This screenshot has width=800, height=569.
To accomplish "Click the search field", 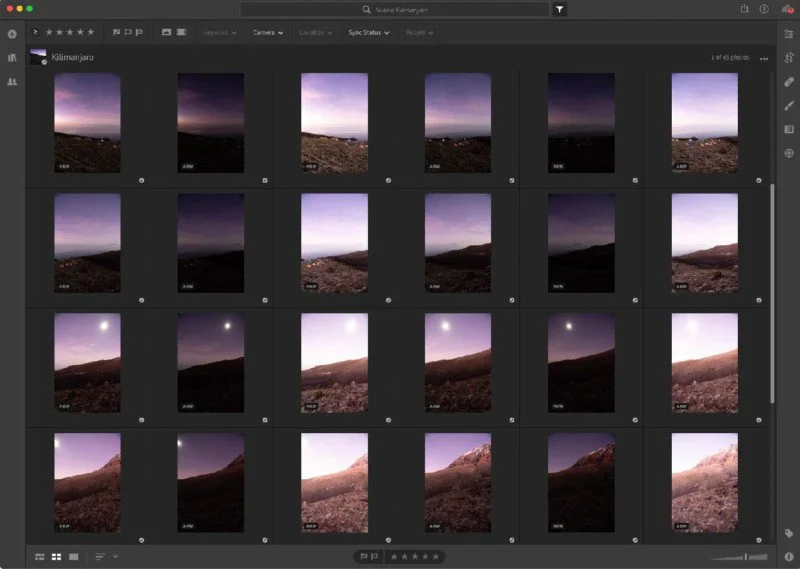I will point(394,9).
